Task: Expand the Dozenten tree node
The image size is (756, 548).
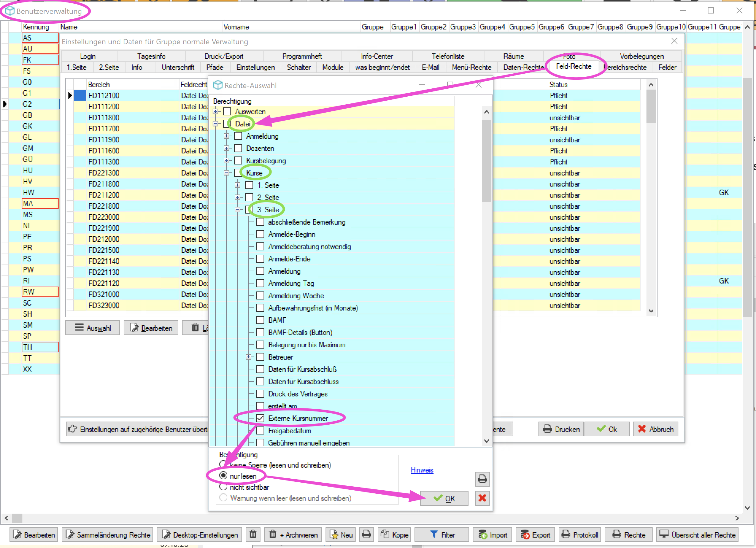Action: tap(227, 148)
